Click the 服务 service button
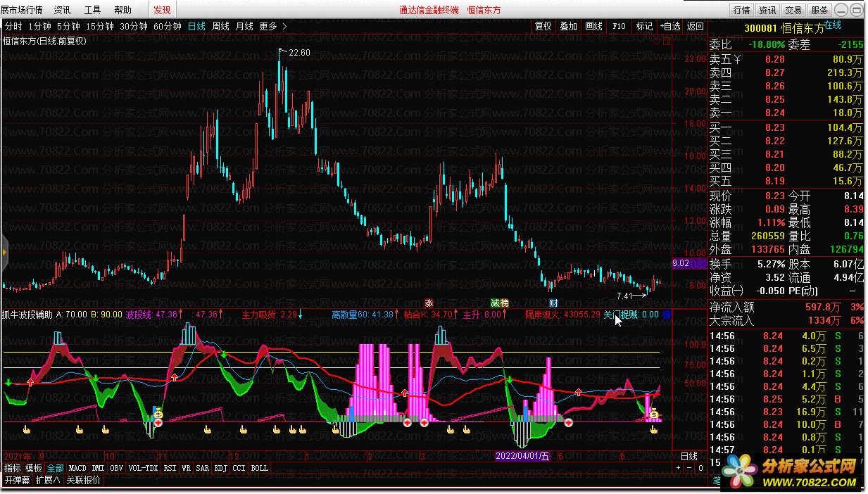Screen dimensions: 868x494 [x=819, y=10]
